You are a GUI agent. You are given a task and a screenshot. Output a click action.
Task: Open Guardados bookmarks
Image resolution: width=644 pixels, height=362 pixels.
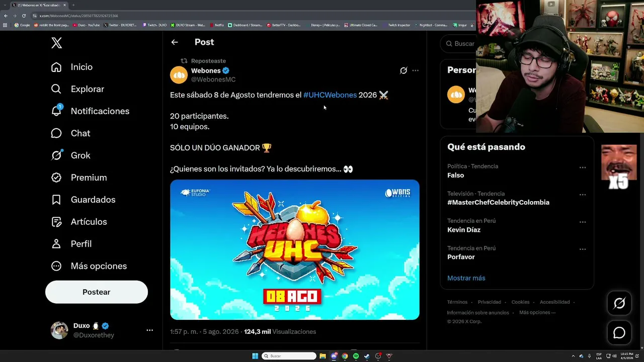[x=83, y=200]
